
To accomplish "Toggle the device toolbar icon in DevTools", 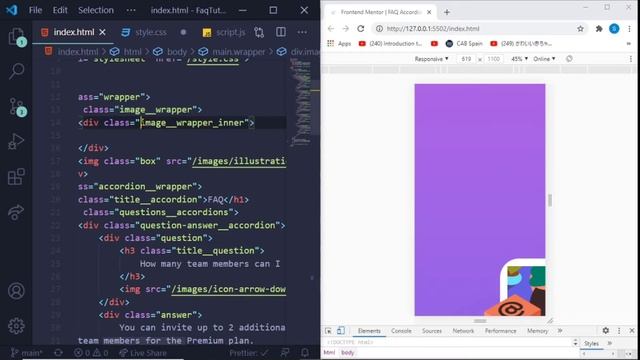I will (x=341, y=330).
